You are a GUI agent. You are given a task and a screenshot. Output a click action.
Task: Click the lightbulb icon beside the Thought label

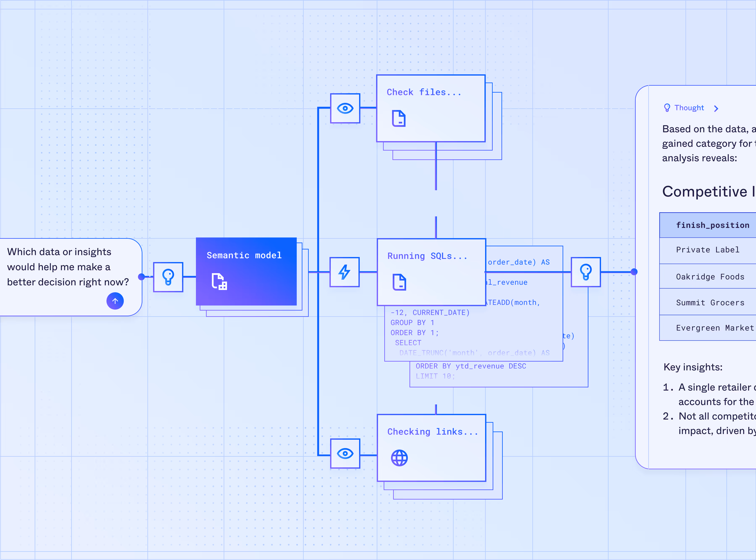coord(667,108)
